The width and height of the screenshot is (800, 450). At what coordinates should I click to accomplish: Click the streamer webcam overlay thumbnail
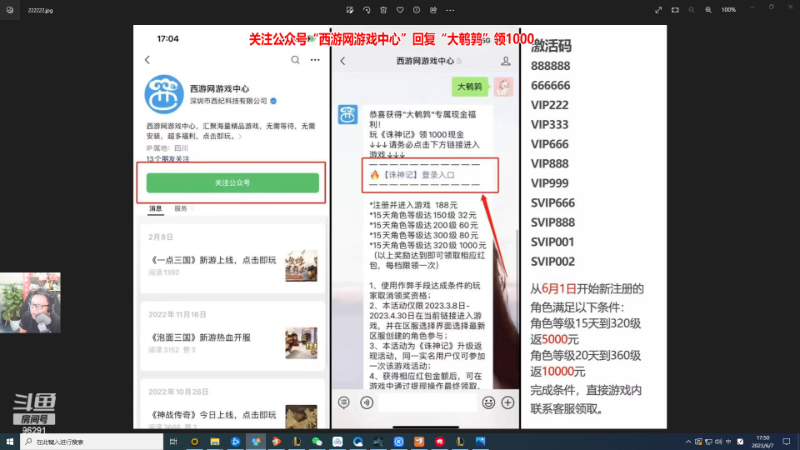click(x=30, y=303)
